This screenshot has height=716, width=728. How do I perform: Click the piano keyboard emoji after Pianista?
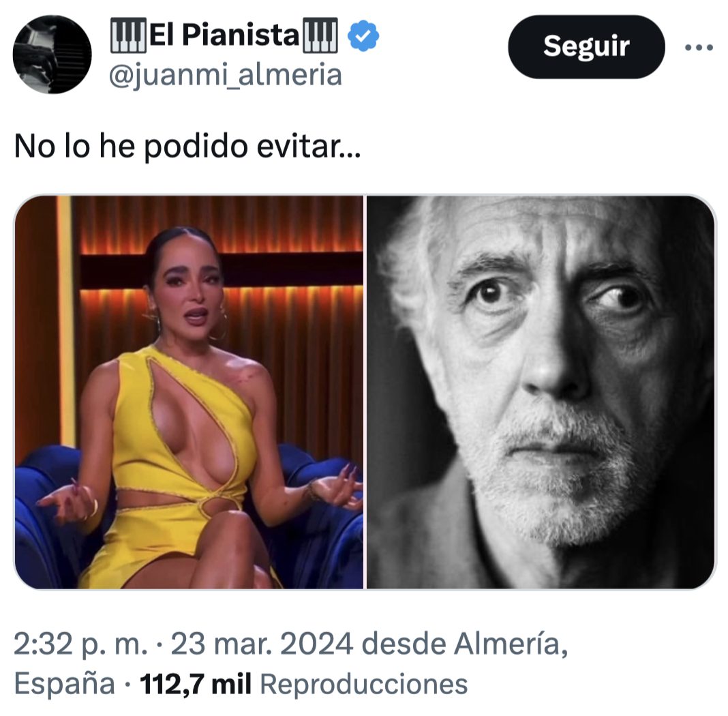pos(320,35)
